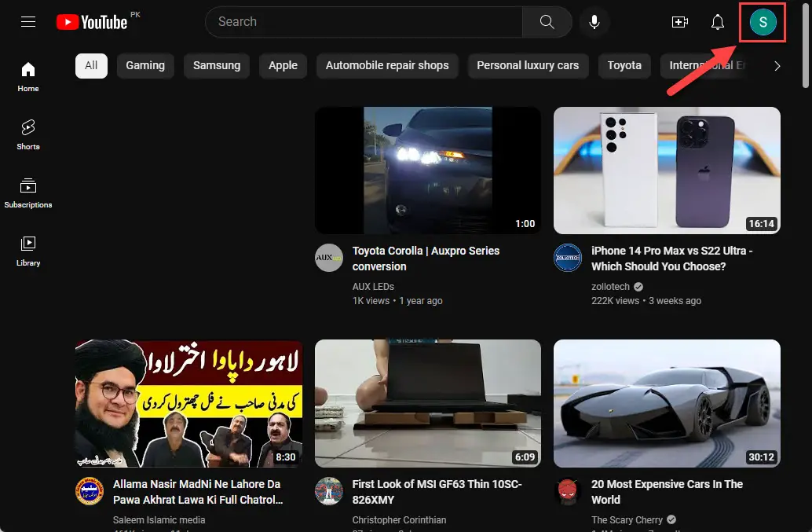Play the Toyota Corolla video thumbnail
Viewport: 812px width, 532px height.
point(428,171)
